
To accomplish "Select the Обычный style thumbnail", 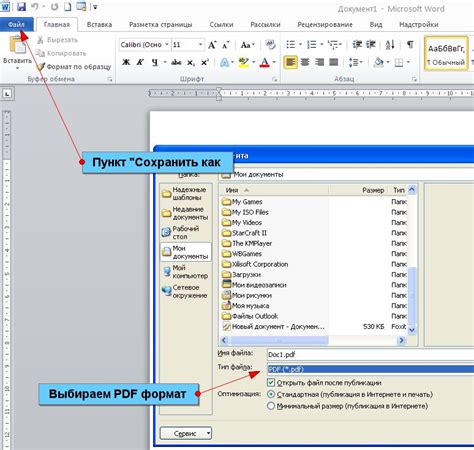I will coord(446,54).
